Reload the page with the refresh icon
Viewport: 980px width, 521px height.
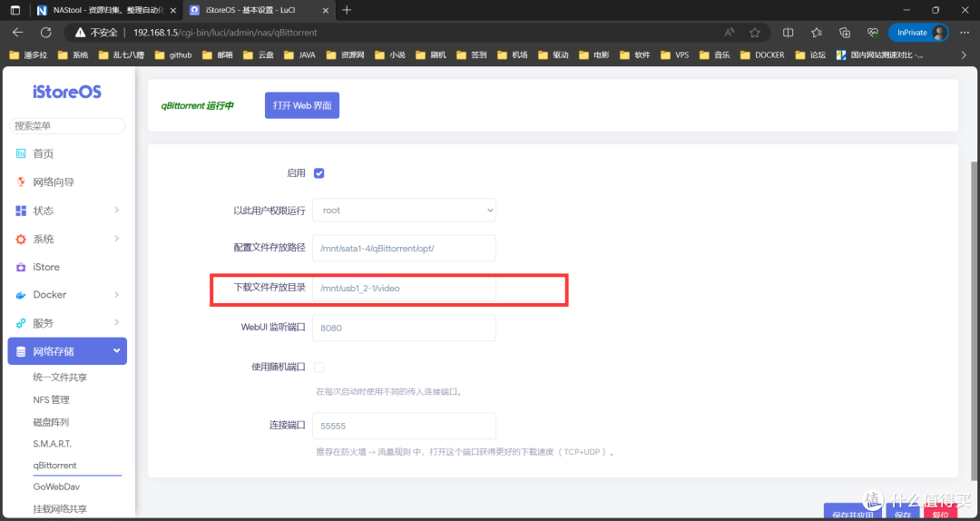45,33
